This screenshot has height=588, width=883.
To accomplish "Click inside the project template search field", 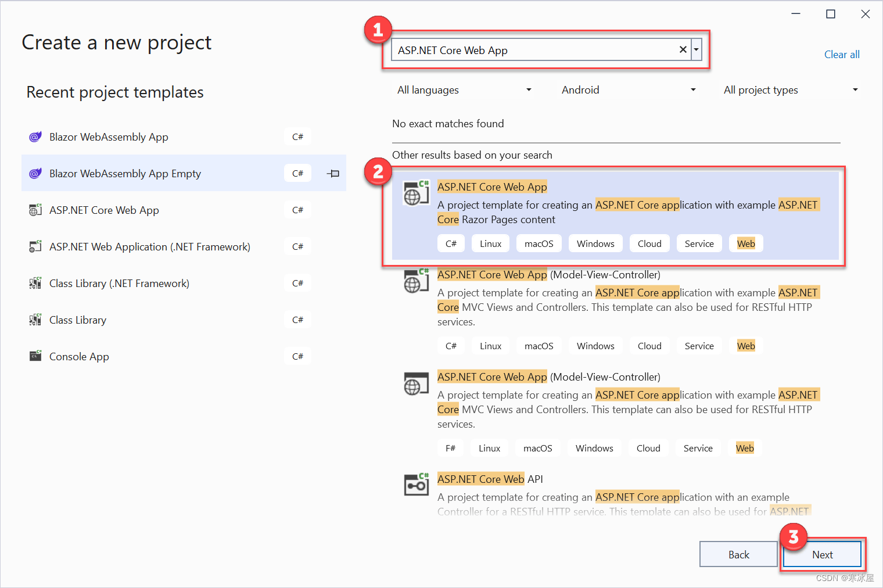I will pyautogui.click(x=523, y=49).
